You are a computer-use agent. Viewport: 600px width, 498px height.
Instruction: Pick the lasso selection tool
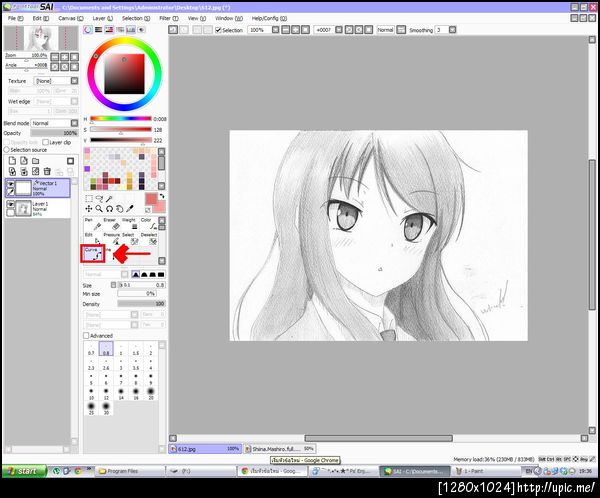click(99, 198)
